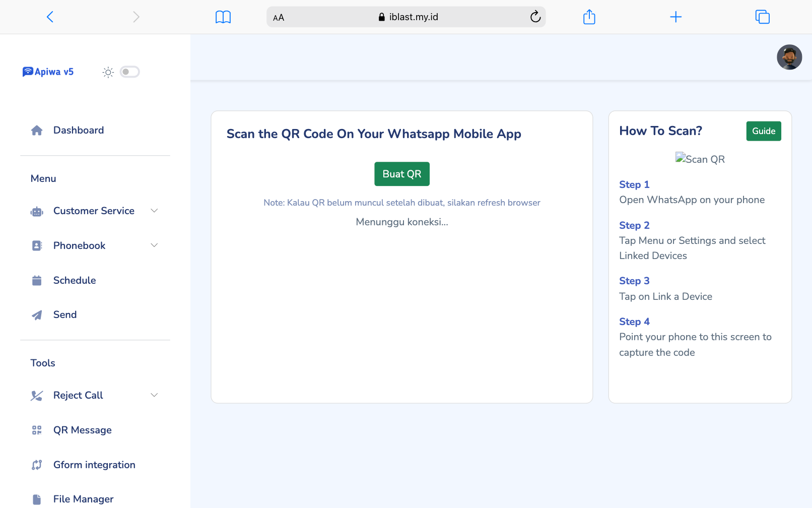Click the QR Message grid icon
This screenshot has height=508, width=812.
[37, 430]
